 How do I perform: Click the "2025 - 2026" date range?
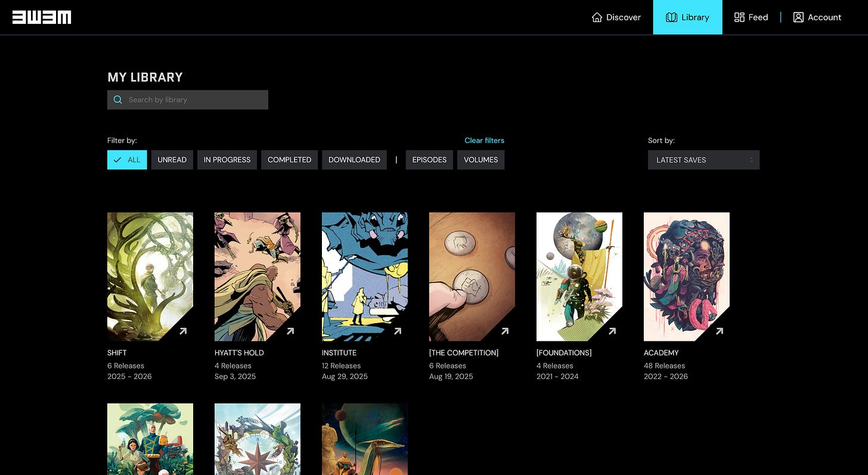click(129, 377)
